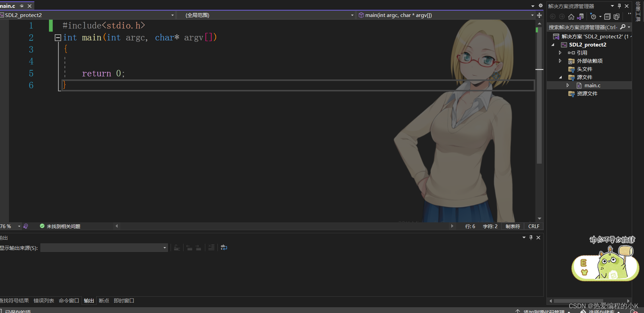Image resolution: width=644 pixels, height=313 pixels.
Task: Expand the 外部依赖项 node
Action: click(x=560, y=61)
